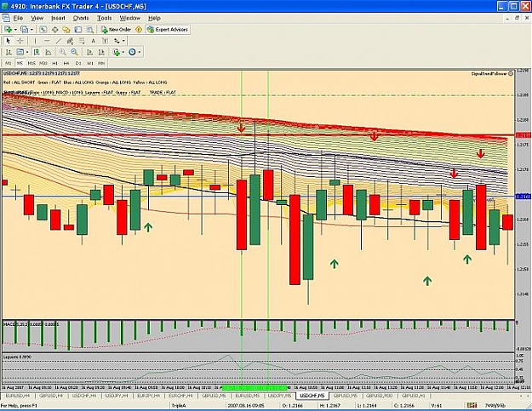This screenshot has height=411, width=532.
Task: Switch to the GBPUSD,M30 chart tab
Action: (379, 396)
